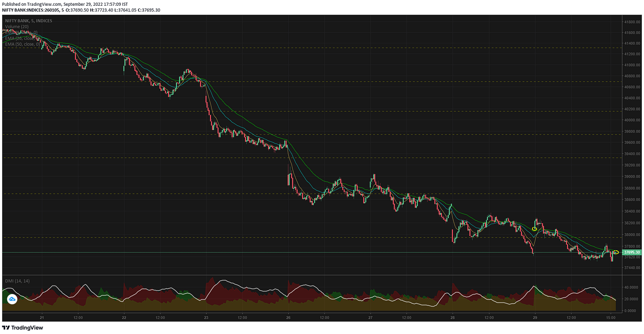
Task: Click the 39000.00 price axis label
Action: click(632, 177)
